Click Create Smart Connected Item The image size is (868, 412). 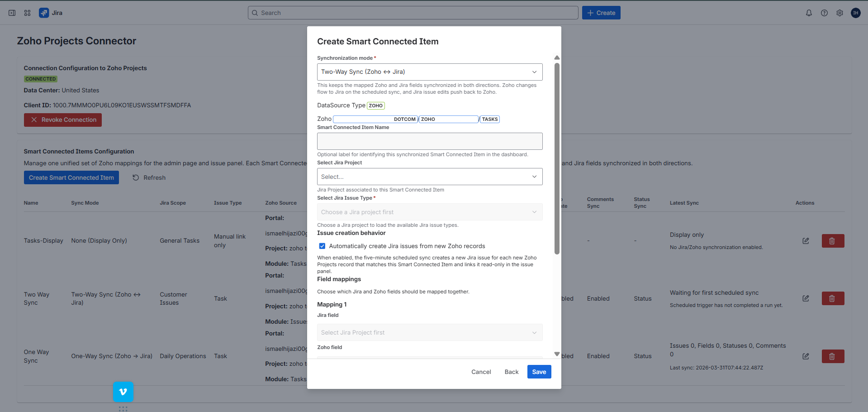coord(71,177)
